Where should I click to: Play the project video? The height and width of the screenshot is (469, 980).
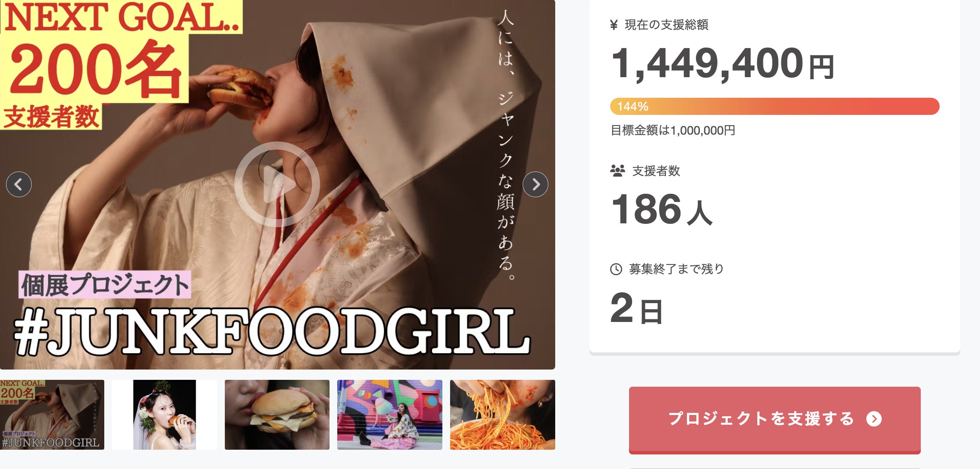point(277,184)
